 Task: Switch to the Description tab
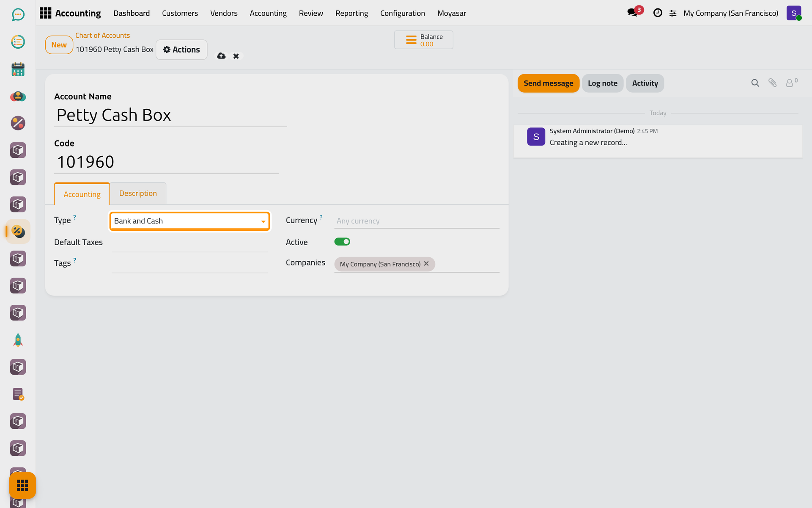[138, 193]
